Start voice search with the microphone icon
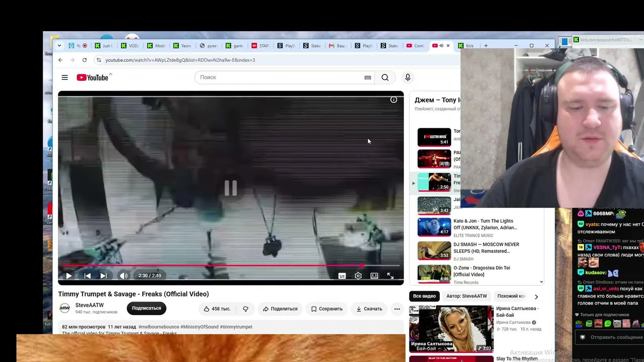This screenshot has height=362, width=644. (x=408, y=77)
